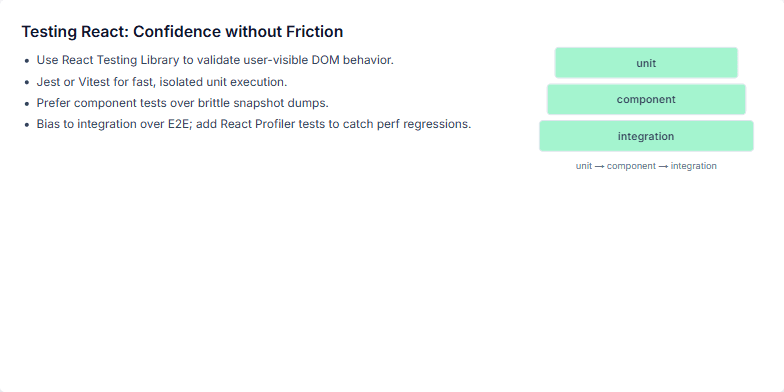This screenshot has height=392, width=784.
Task: Click the bullet about React Testing Library
Action: 215,60
